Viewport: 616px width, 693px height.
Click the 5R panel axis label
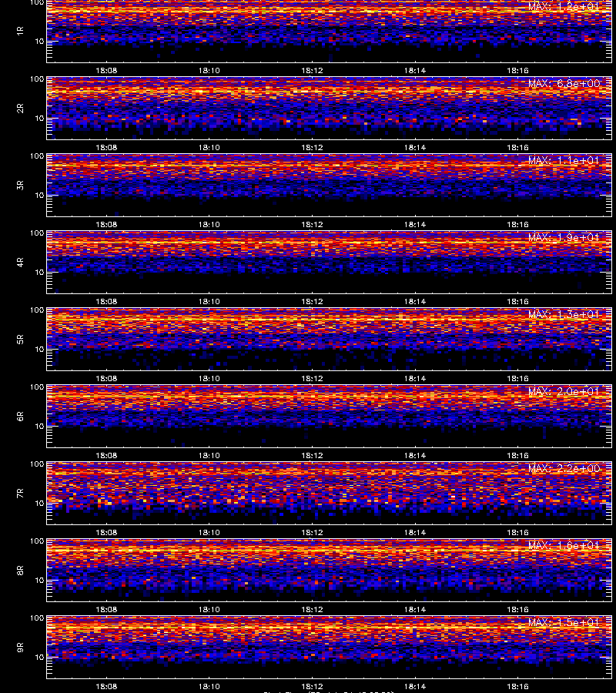pyautogui.click(x=20, y=339)
